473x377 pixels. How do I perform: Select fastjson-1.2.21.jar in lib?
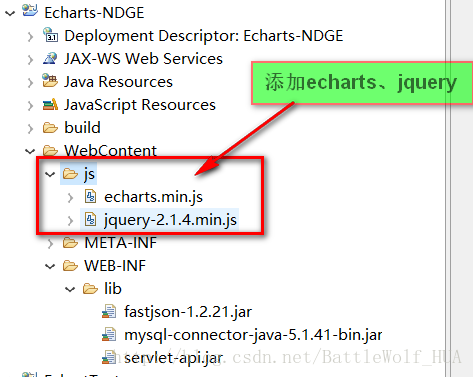[x=188, y=312]
